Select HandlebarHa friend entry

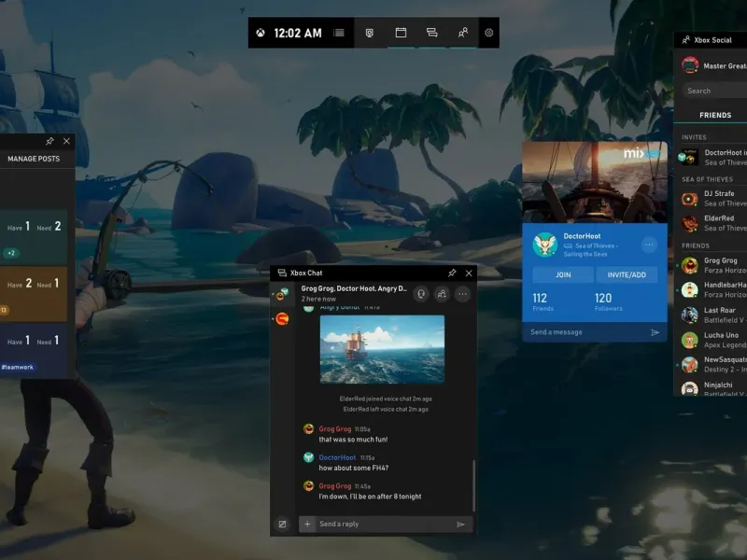(712, 289)
